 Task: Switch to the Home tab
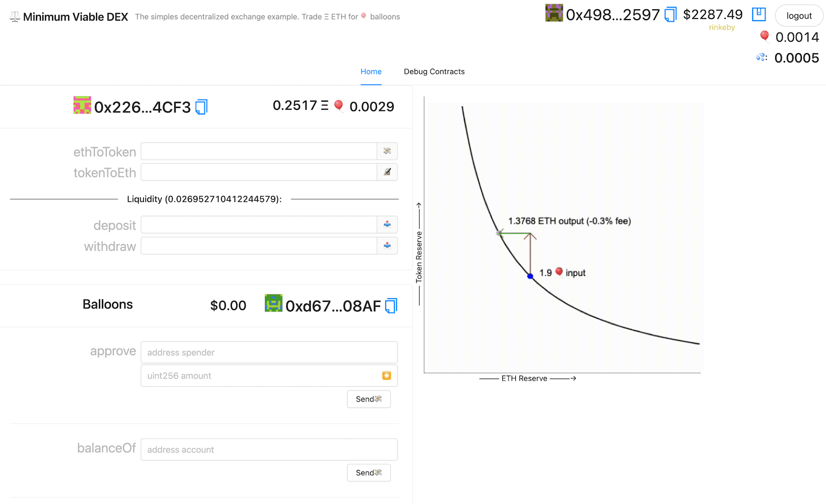point(371,72)
